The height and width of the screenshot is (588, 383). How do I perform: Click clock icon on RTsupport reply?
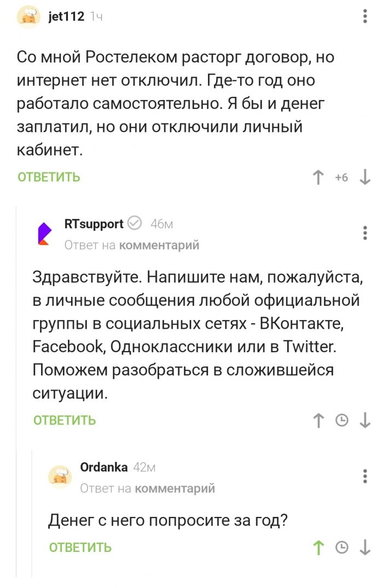click(342, 420)
